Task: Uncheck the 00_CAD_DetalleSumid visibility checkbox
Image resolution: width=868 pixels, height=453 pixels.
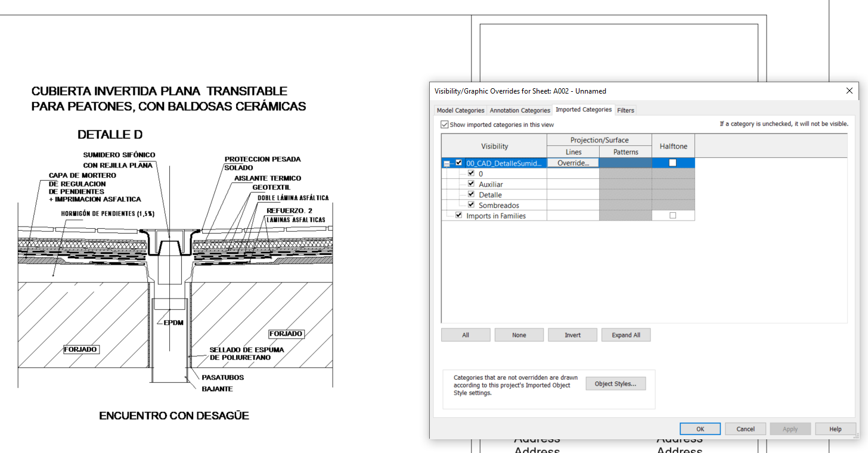Action: coord(458,163)
